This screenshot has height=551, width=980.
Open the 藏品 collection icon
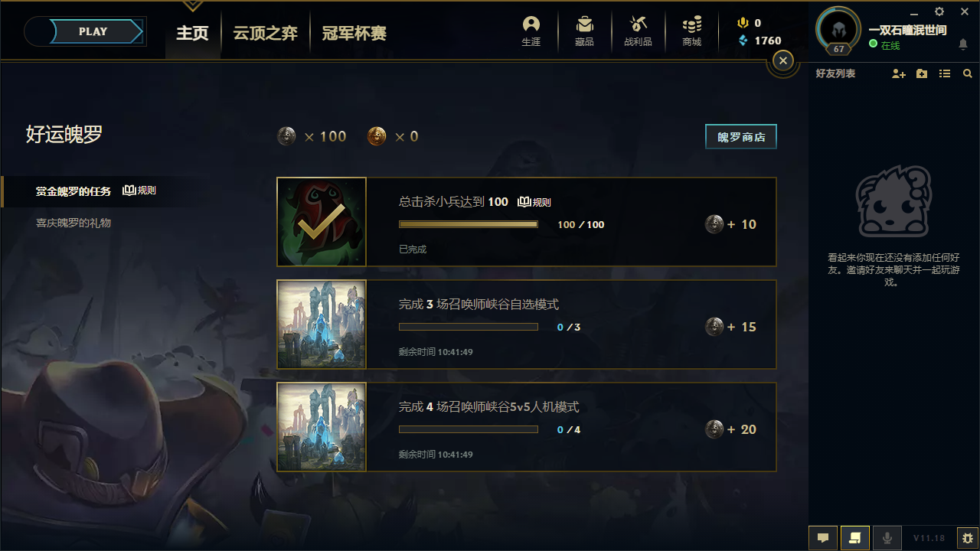[x=585, y=31]
